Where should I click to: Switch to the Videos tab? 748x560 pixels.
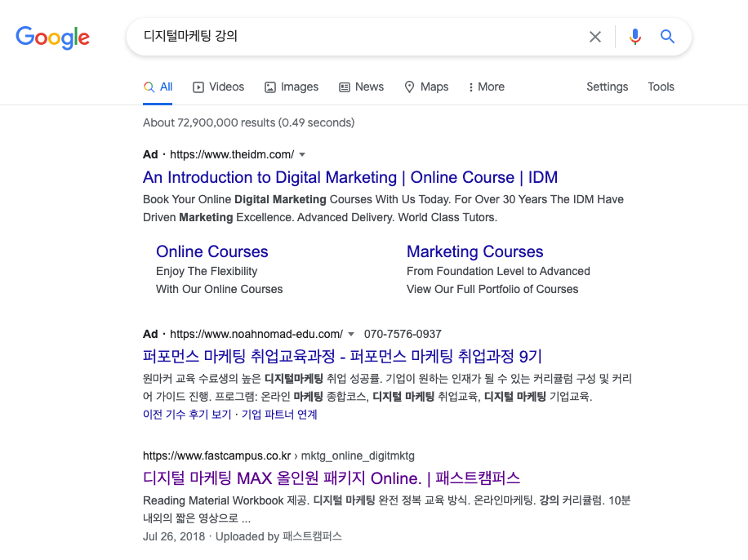pyautogui.click(x=219, y=87)
